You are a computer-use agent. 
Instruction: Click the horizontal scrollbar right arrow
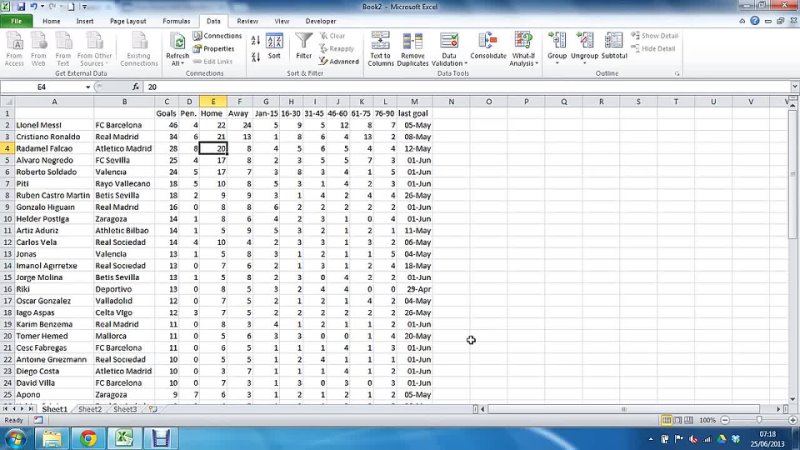coord(779,409)
